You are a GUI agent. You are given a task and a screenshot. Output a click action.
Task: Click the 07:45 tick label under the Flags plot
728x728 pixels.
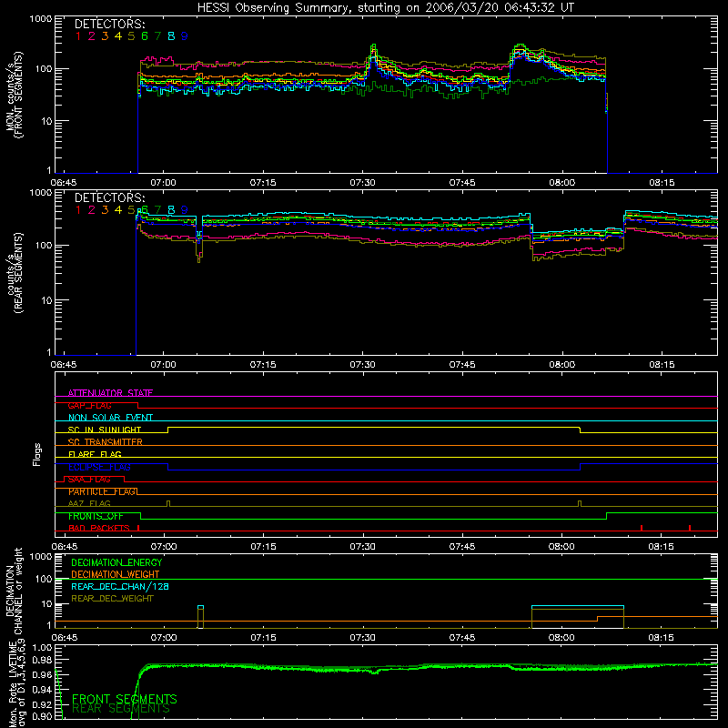pos(462,547)
